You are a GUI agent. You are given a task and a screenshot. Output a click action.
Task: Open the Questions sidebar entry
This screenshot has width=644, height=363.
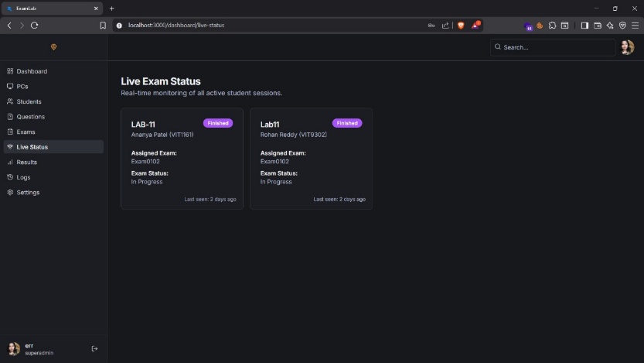tap(53, 117)
